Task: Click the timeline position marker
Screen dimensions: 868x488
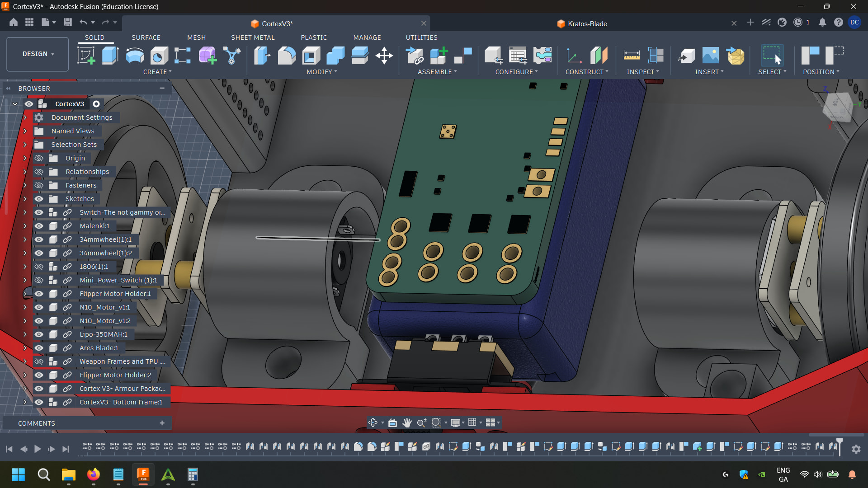Action: pyautogui.click(x=840, y=443)
